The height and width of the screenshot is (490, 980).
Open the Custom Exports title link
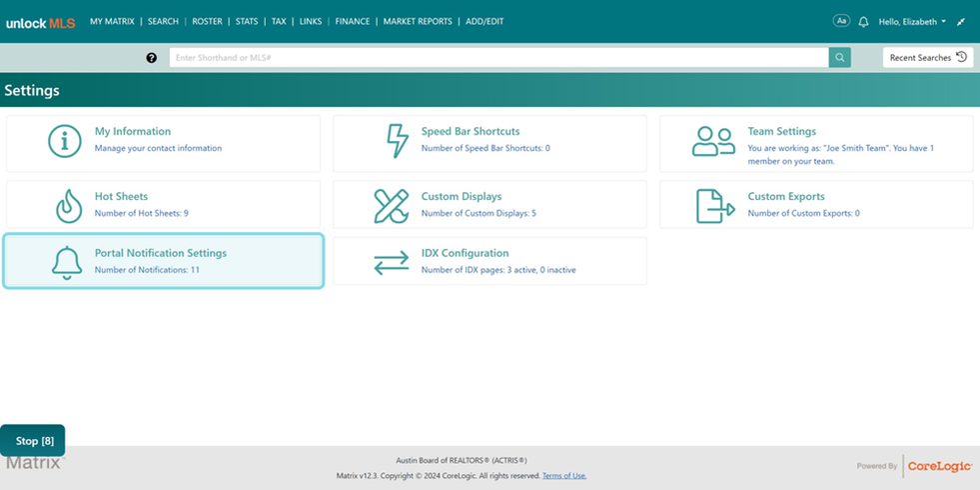(786, 197)
